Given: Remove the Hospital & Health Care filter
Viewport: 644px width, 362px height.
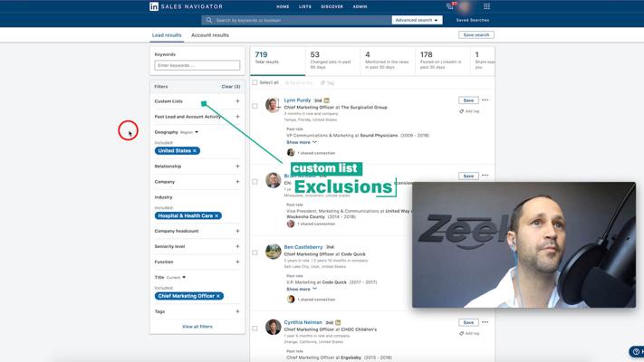Looking at the screenshot, I should 217,216.
